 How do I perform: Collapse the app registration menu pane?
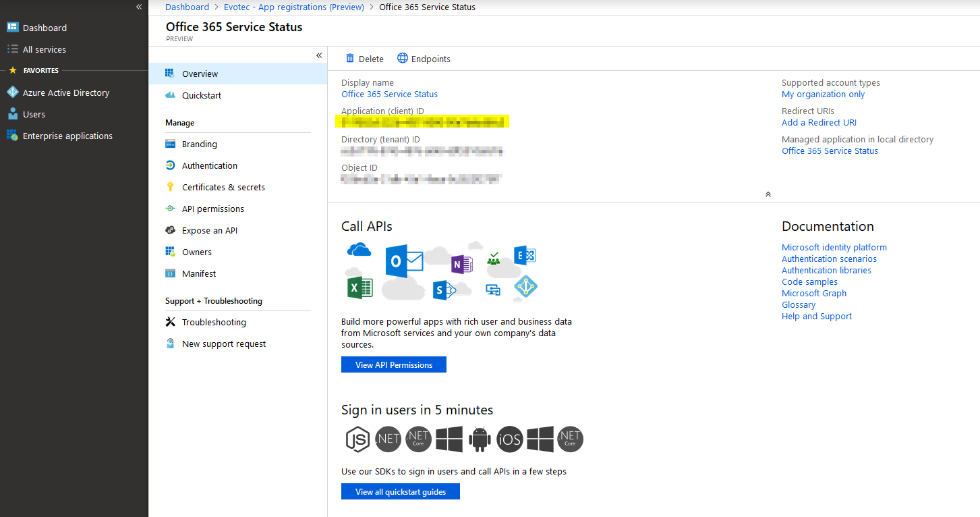coord(319,55)
